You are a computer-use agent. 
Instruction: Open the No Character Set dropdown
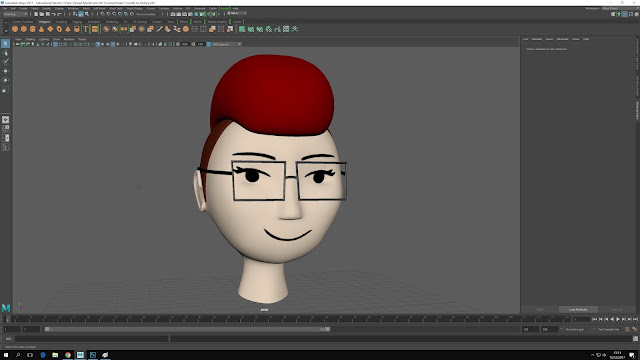[610, 329]
